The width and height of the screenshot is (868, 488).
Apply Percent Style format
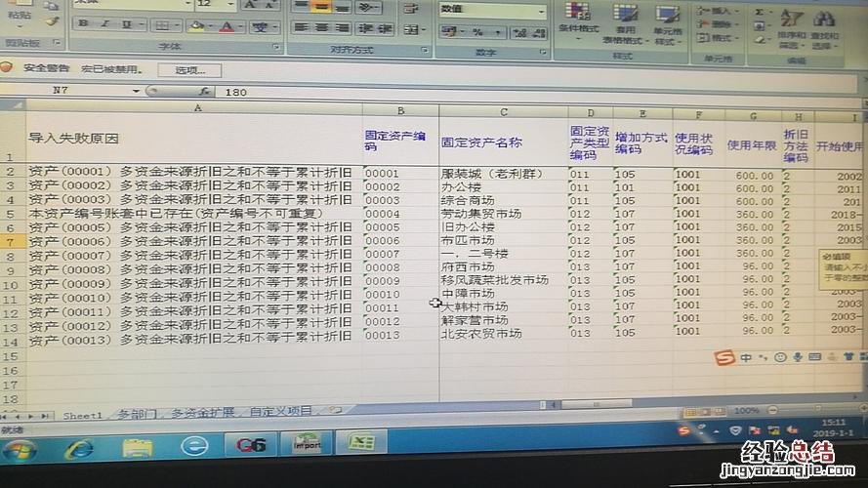pyautogui.click(x=477, y=32)
